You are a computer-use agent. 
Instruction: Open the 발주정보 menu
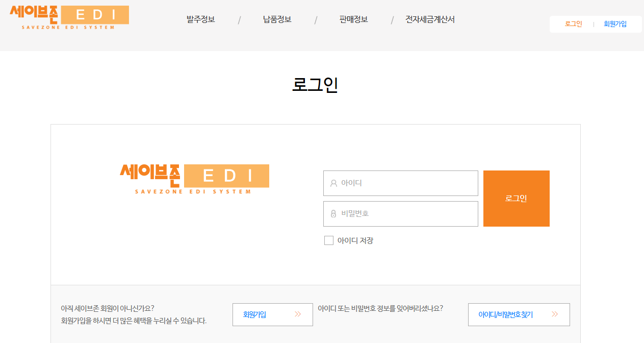tap(201, 19)
